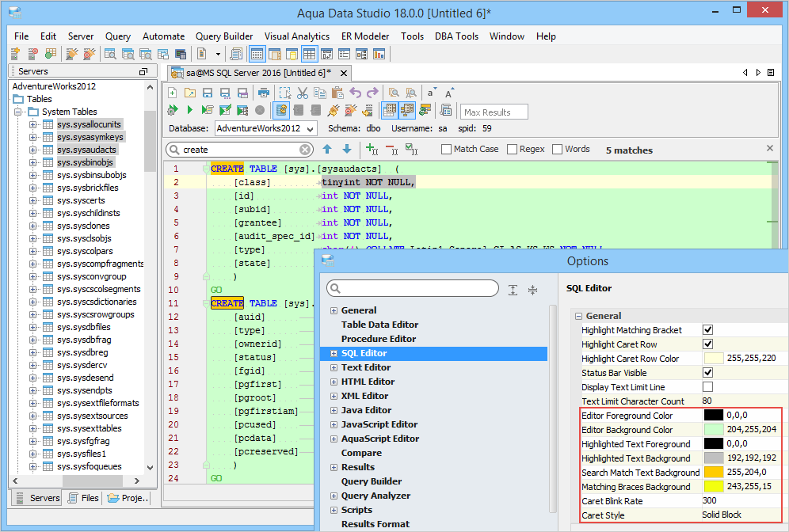
Task: Click the Undo arrow icon
Action: tap(356, 93)
